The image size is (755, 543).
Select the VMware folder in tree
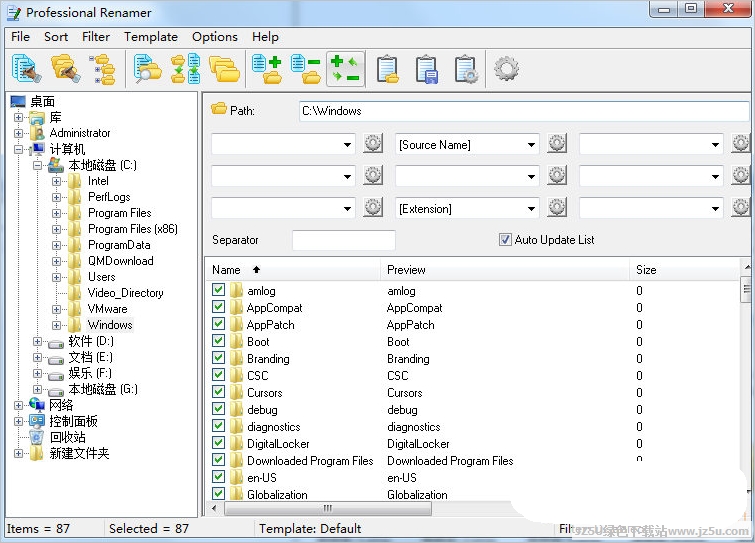[x=107, y=309]
